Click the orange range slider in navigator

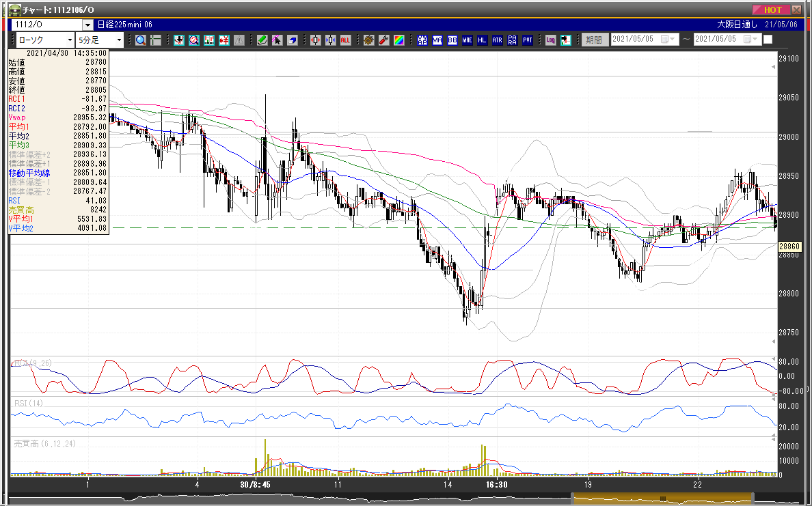tap(662, 498)
